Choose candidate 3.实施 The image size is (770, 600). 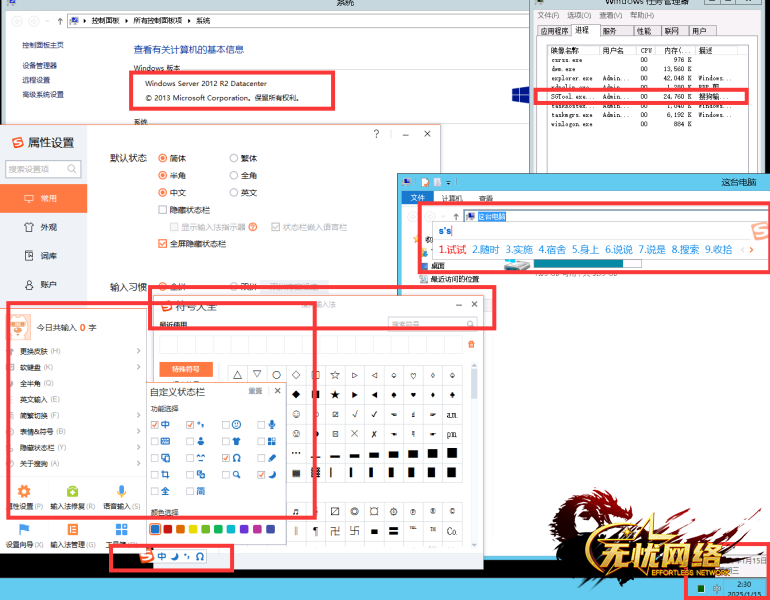coord(519,249)
